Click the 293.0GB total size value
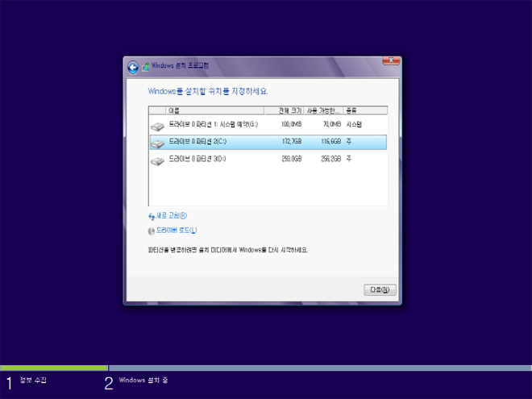 [292, 159]
